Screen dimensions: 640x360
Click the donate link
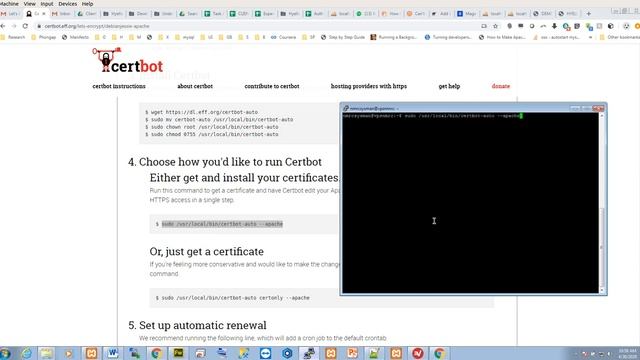click(x=501, y=86)
